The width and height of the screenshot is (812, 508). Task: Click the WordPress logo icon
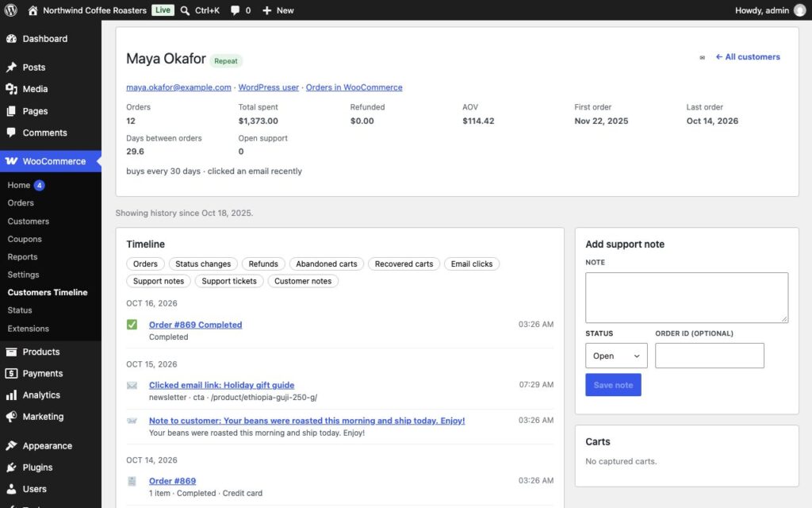click(x=11, y=10)
